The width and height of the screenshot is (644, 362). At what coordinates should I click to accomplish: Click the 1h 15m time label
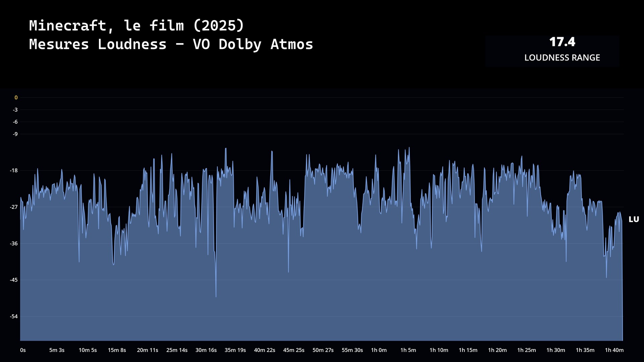[468, 350]
